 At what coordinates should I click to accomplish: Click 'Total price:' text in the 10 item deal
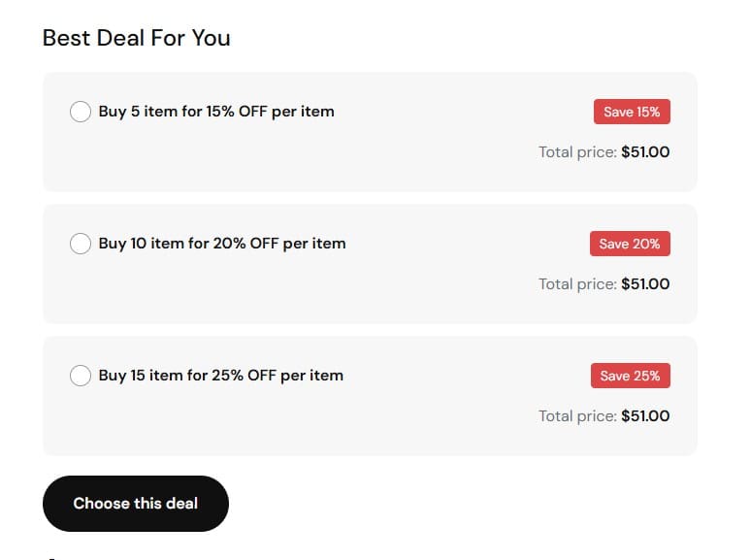577,284
